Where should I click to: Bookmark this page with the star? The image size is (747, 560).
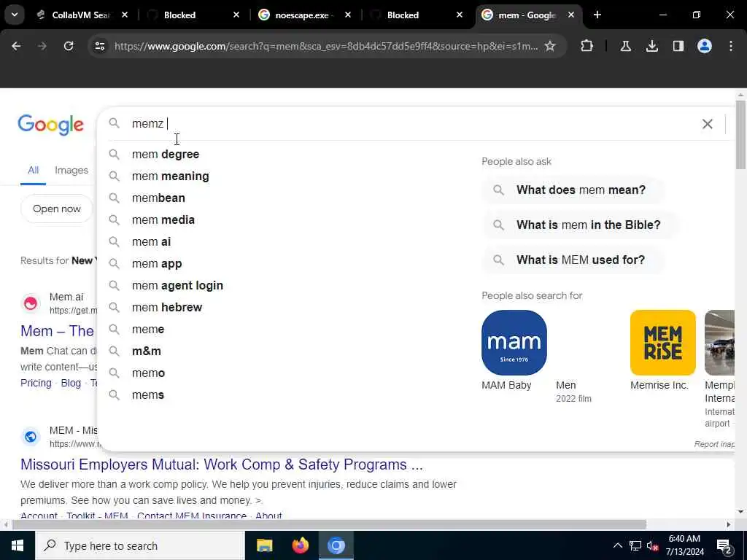(x=550, y=46)
